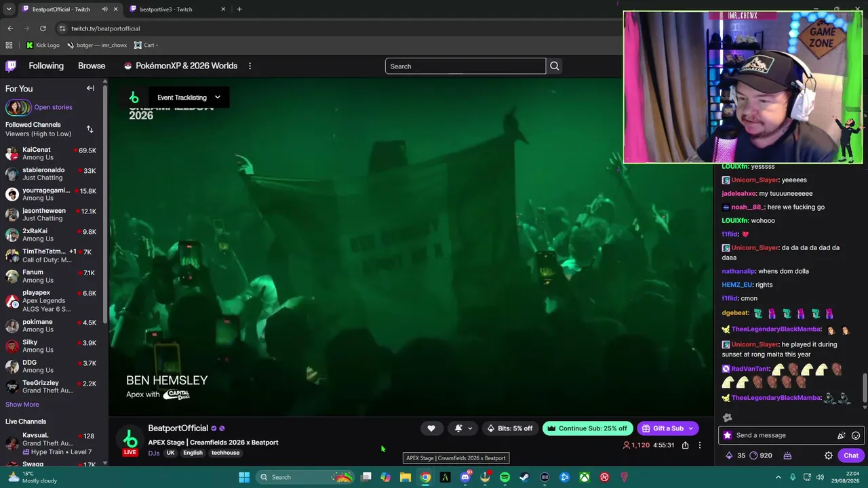
Task: Open File Explorer from the taskbar
Action: pos(406,477)
